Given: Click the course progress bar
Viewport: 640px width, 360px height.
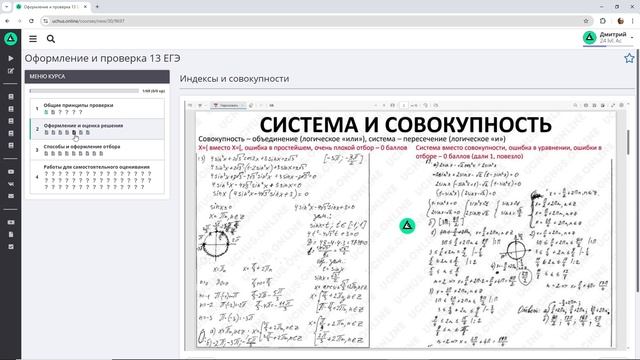Looking at the screenshot, I should coord(84,91).
